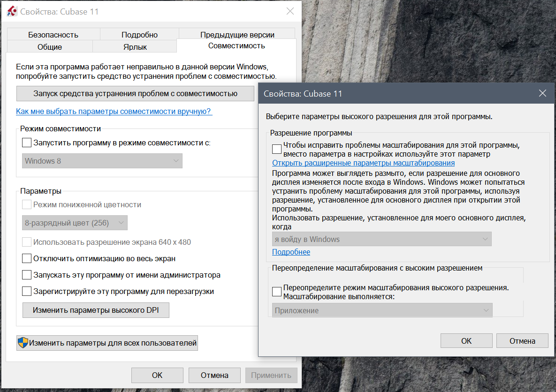Viewport: 556px width, 392px height.
Task: Click Изменить параметры для всех пользователей
Action: coord(107,343)
